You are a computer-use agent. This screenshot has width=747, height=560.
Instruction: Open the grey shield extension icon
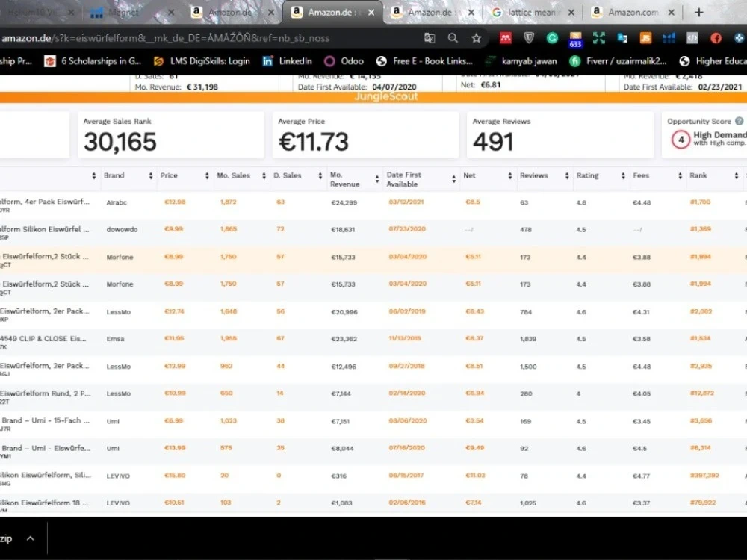(529, 38)
